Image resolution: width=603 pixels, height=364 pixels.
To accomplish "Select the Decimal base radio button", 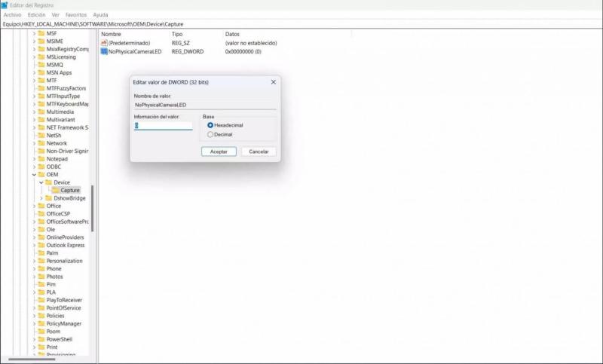I will pyautogui.click(x=210, y=134).
